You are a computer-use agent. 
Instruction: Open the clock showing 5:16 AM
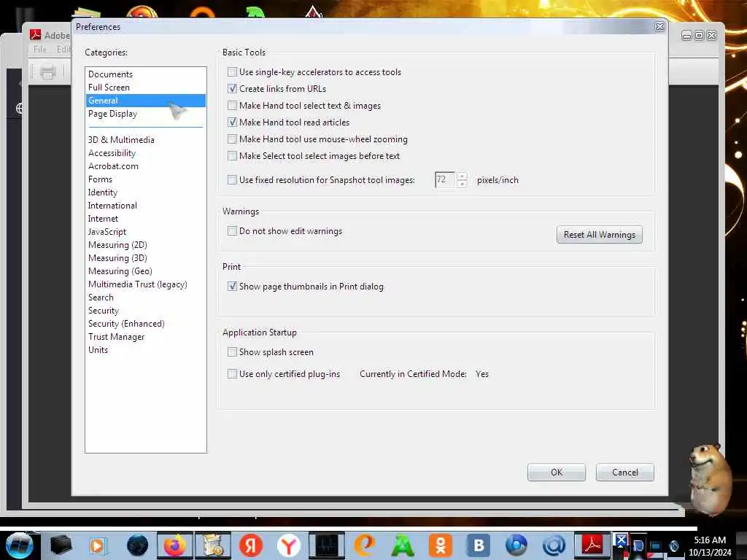tap(709, 545)
